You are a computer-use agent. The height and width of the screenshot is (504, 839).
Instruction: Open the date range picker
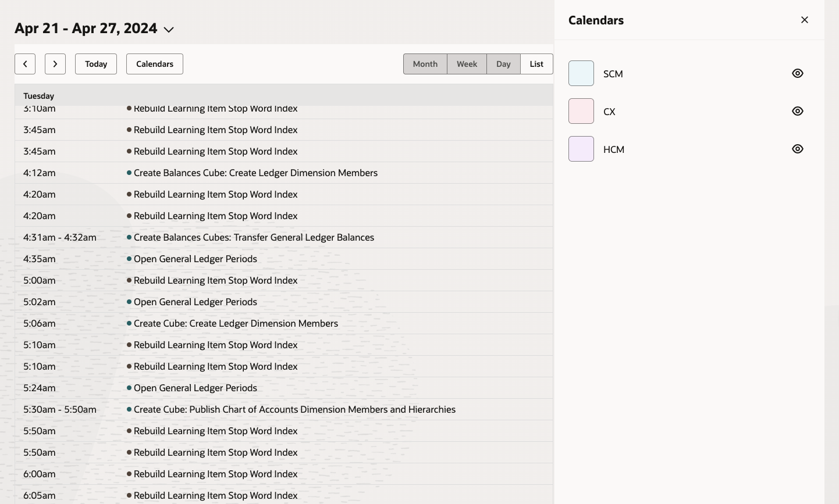(169, 29)
